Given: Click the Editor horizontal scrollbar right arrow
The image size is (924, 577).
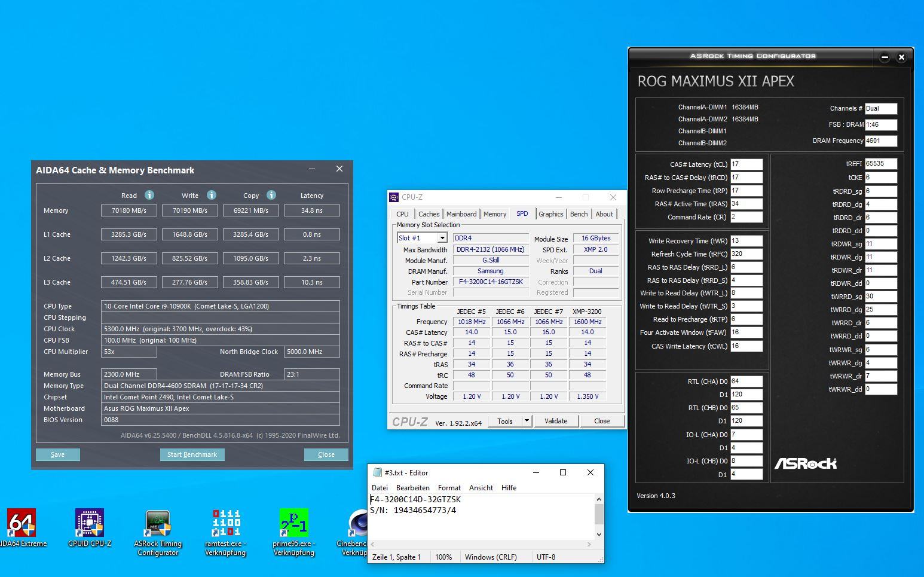Looking at the screenshot, I should pos(589,544).
